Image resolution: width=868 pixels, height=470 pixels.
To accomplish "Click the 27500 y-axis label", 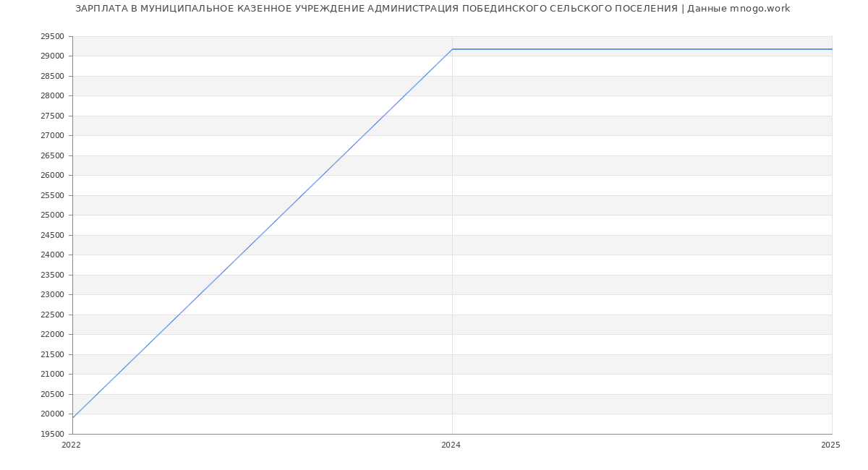I will (x=52, y=116).
